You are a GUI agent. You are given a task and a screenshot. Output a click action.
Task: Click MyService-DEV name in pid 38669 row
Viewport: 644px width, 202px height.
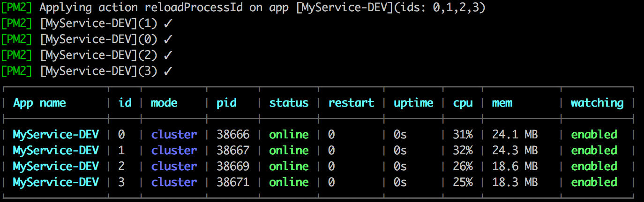pos(56,166)
